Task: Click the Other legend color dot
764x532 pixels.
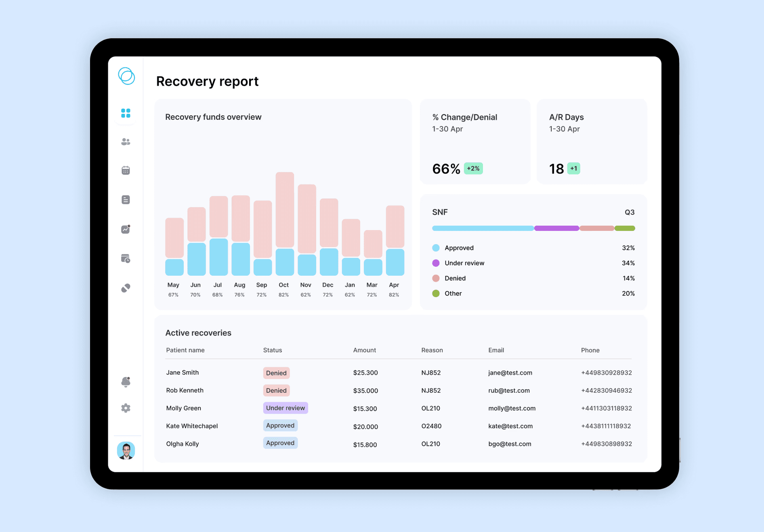Action: pos(436,293)
